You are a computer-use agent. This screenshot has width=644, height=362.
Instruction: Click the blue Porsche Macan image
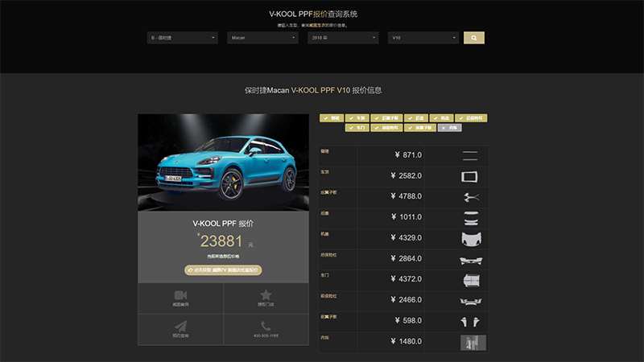click(223, 165)
